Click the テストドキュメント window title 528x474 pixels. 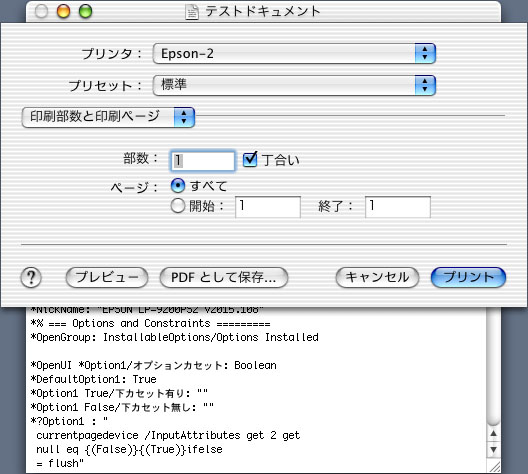[263, 11]
